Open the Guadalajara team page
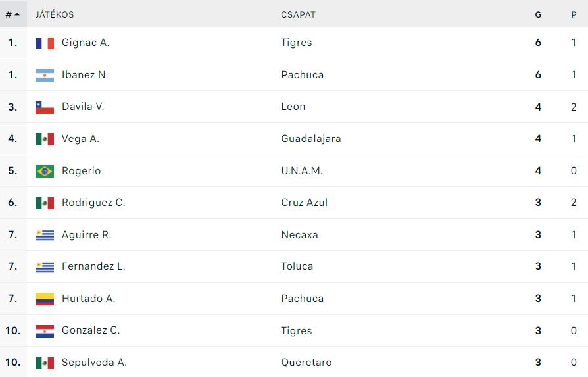This screenshot has width=588, height=377. tap(311, 139)
